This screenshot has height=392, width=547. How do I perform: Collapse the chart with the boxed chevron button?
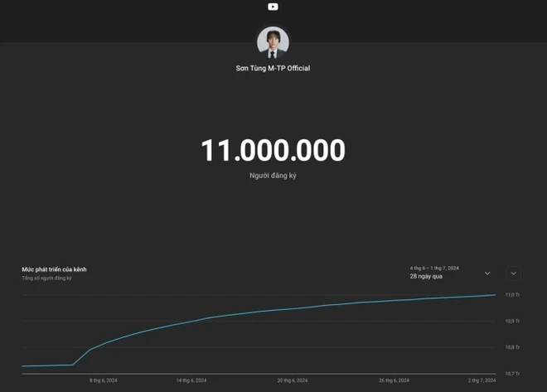(514, 273)
